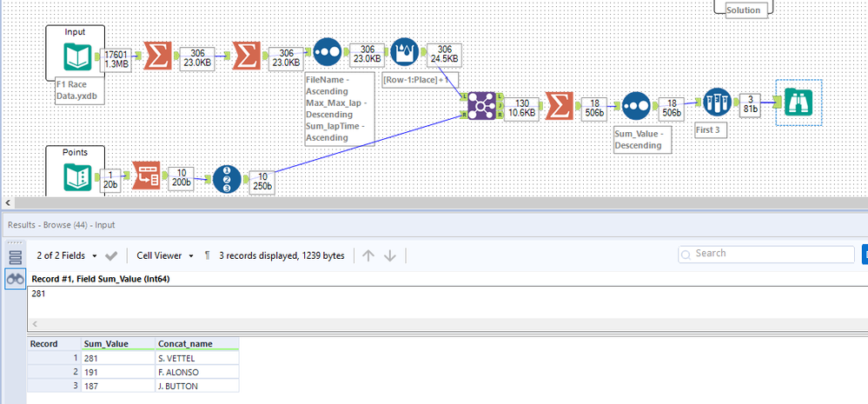The image size is (868, 404).
Task: Click the checkmark apply fields icon
Action: [111, 255]
